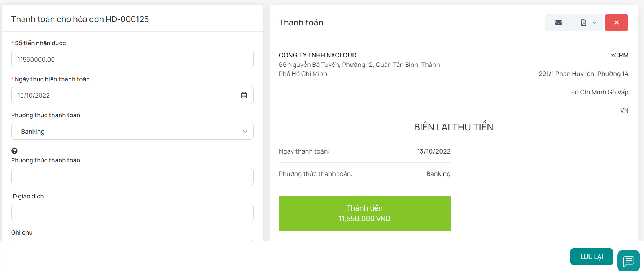Click the question mark help icon

[14, 151]
